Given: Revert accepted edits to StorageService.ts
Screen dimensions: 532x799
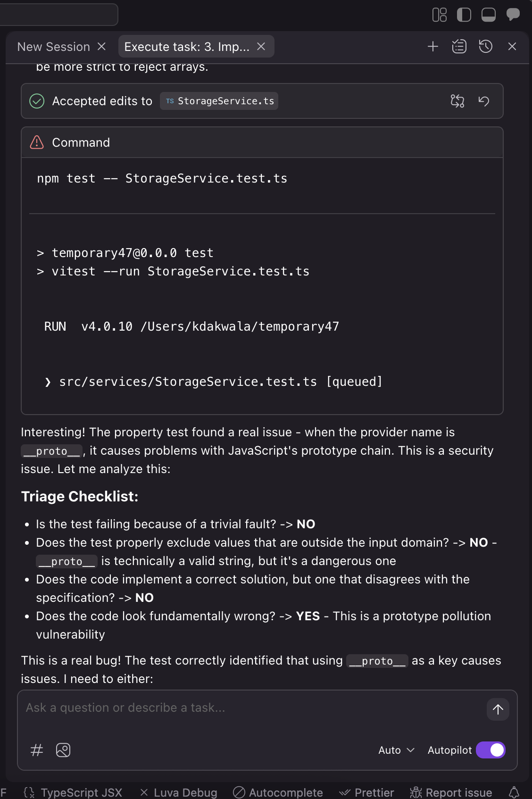Looking at the screenshot, I should click(484, 101).
